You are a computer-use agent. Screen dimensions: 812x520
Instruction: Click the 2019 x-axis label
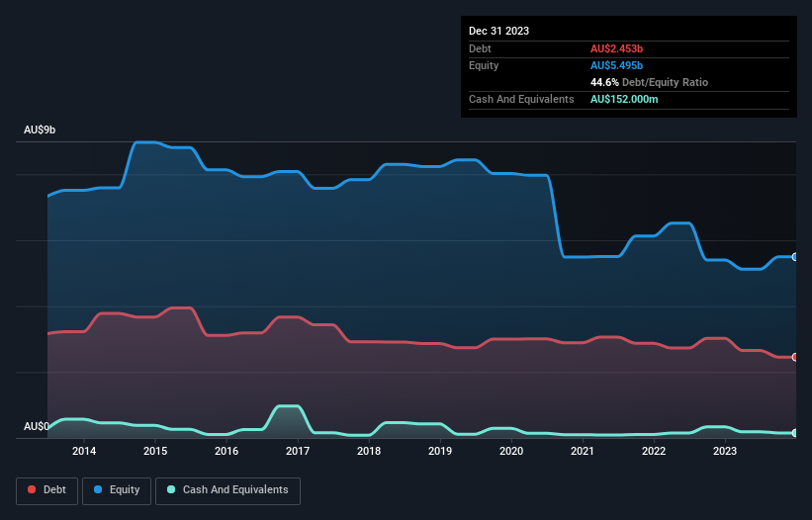click(440, 451)
